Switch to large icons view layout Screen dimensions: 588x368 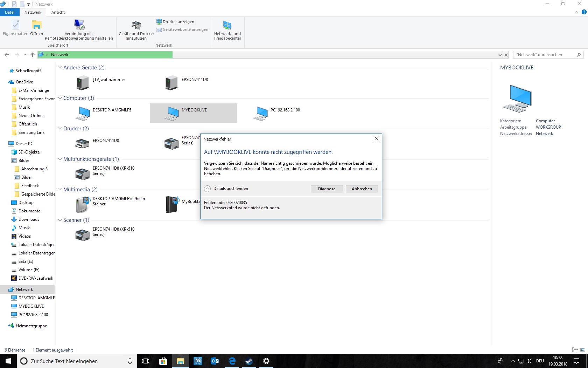click(583, 350)
